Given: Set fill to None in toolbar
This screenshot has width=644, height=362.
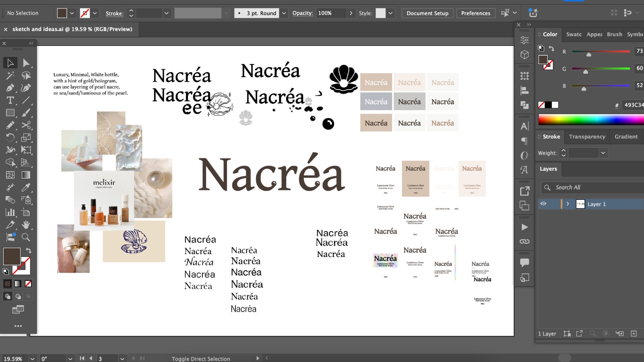Looking at the screenshot, I should pyautogui.click(x=28, y=284).
